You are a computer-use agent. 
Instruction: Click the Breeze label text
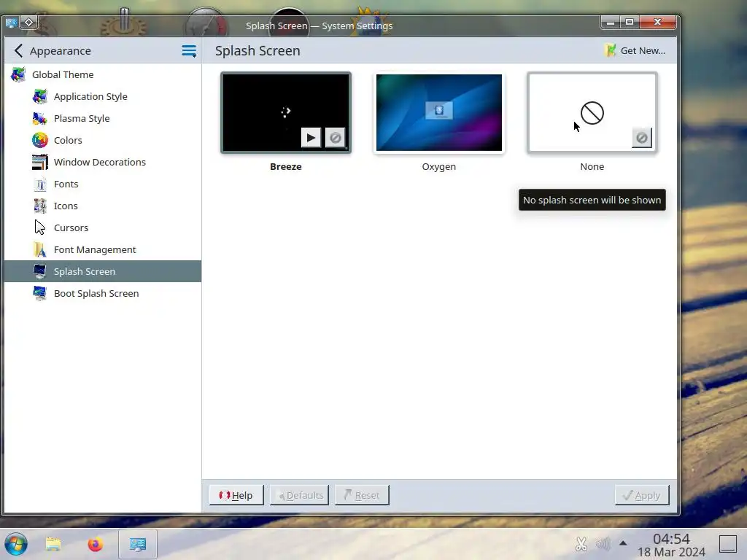286,167
